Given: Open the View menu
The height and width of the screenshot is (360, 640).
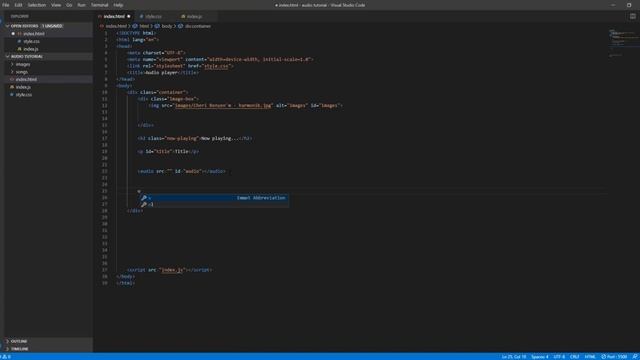Looking at the screenshot, I should coord(56,5).
